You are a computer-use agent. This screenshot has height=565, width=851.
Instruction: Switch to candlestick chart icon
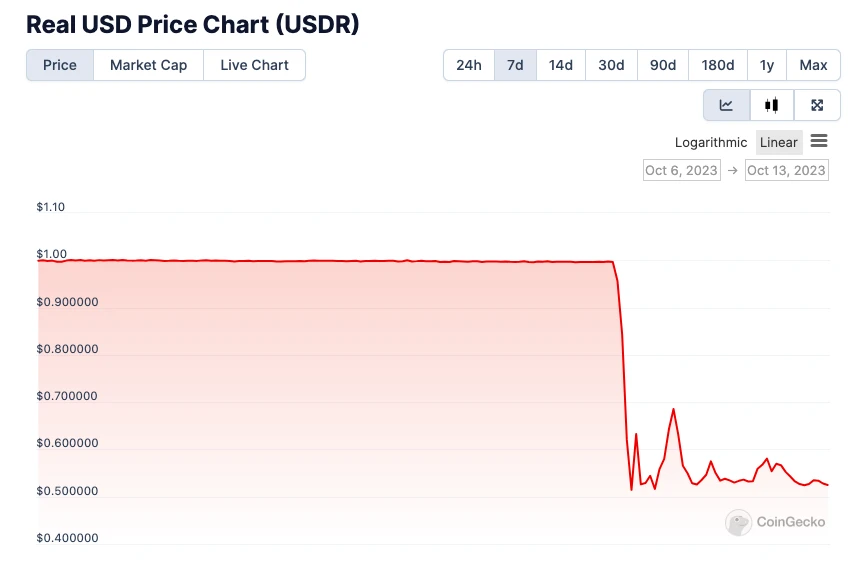pyautogui.click(x=771, y=105)
